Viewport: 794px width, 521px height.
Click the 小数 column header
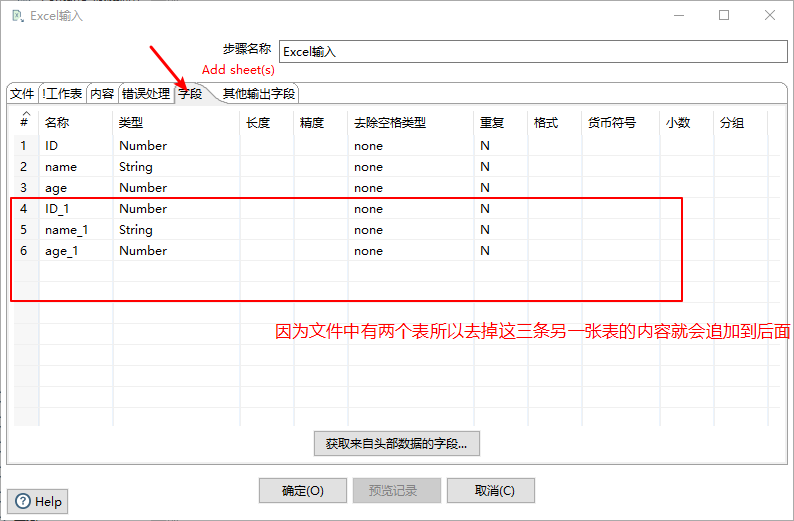[x=687, y=123]
